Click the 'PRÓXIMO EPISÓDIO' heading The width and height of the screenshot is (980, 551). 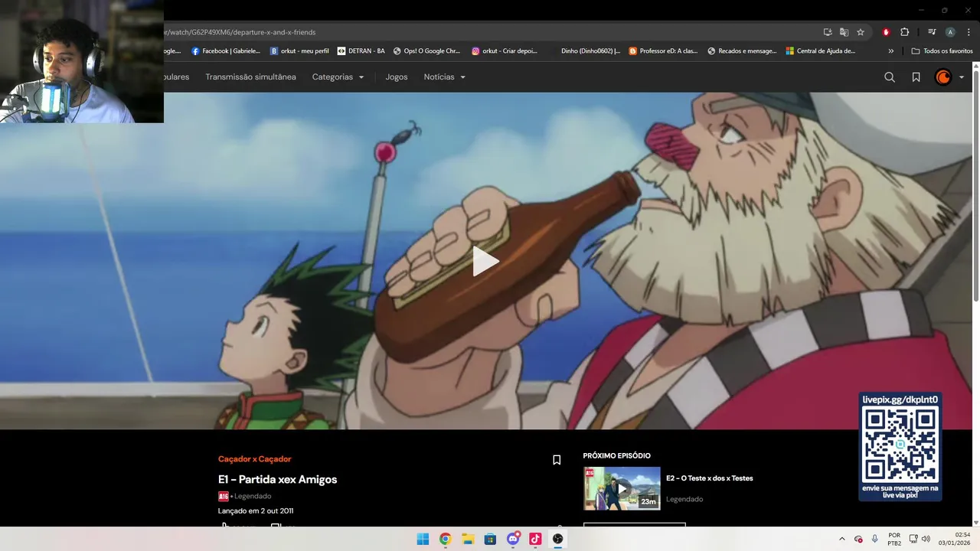click(616, 455)
